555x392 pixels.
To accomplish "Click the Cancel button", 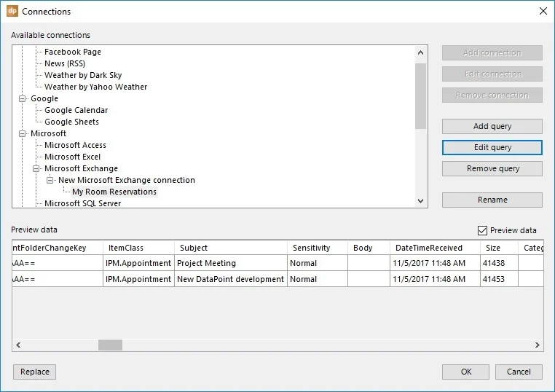I will coord(519,372).
